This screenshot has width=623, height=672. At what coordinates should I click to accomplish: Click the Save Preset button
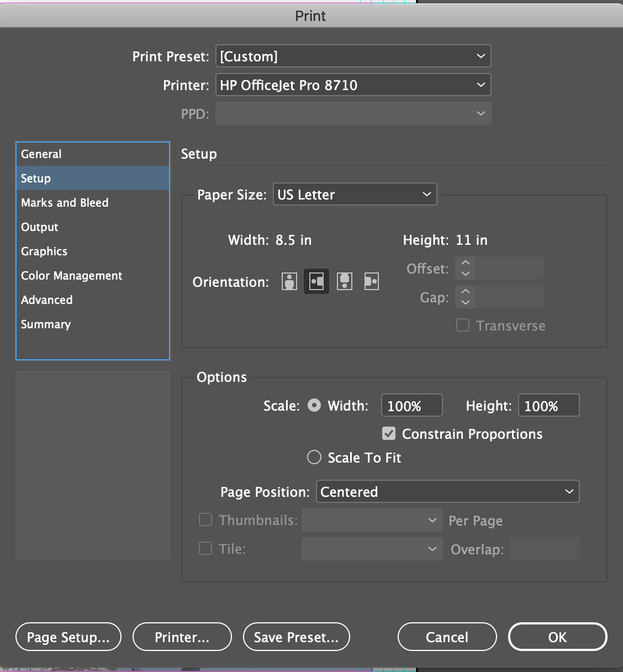click(x=296, y=637)
